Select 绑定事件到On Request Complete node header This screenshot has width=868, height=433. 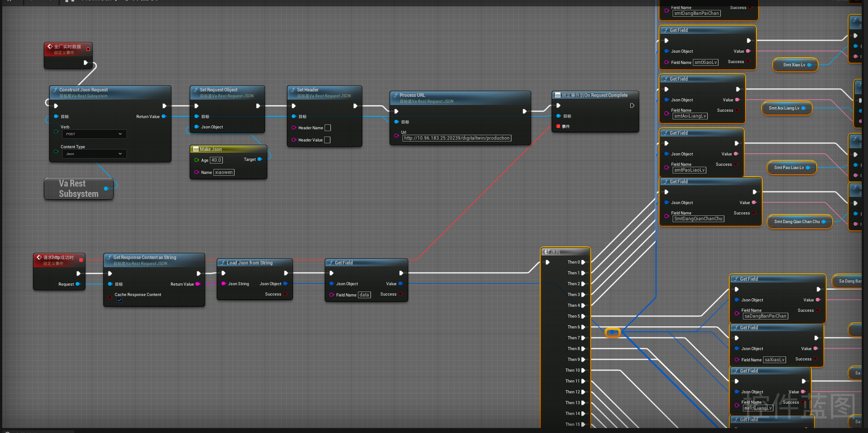click(595, 96)
